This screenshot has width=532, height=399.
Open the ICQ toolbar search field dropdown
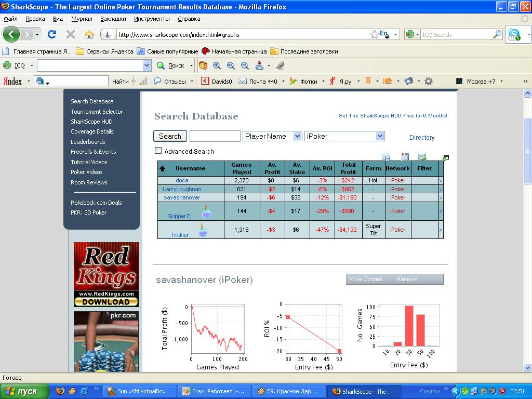147,65
